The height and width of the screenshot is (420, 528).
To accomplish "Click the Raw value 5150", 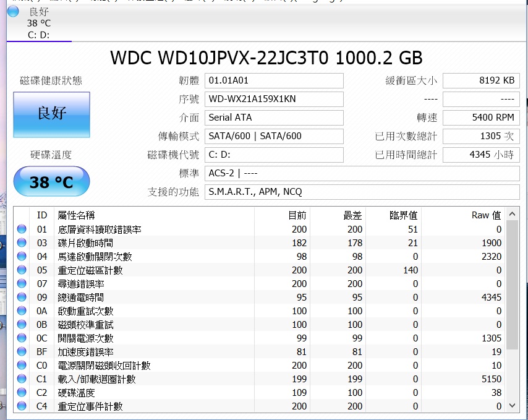I will tap(492, 379).
